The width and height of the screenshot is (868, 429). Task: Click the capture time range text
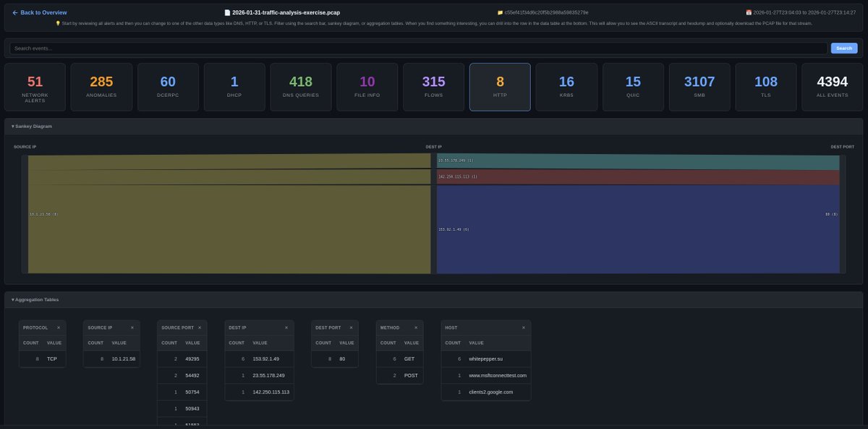pyautogui.click(x=805, y=12)
